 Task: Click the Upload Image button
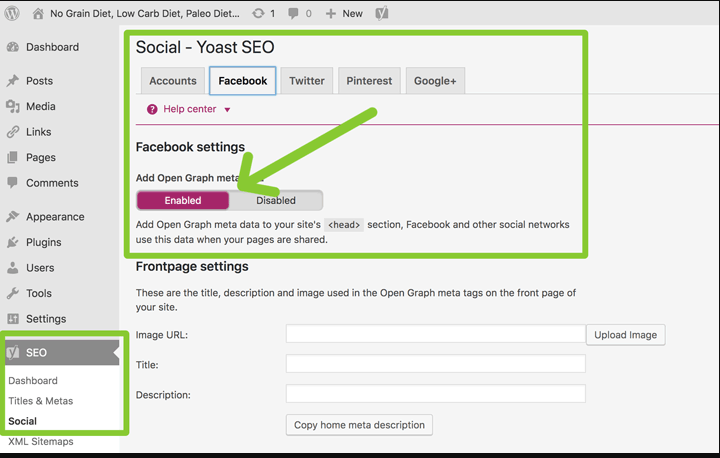pyautogui.click(x=625, y=335)
